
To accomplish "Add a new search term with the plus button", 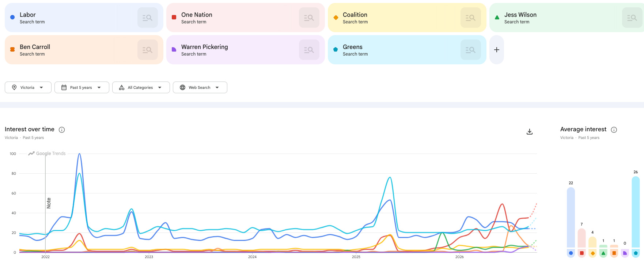I will (497, 50).
